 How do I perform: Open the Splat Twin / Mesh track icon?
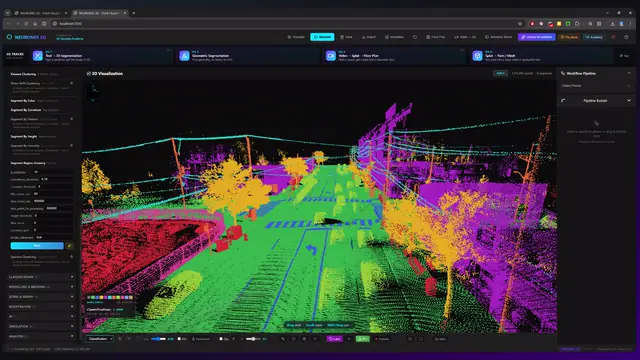pyautogui.click(x=477, y=56)
